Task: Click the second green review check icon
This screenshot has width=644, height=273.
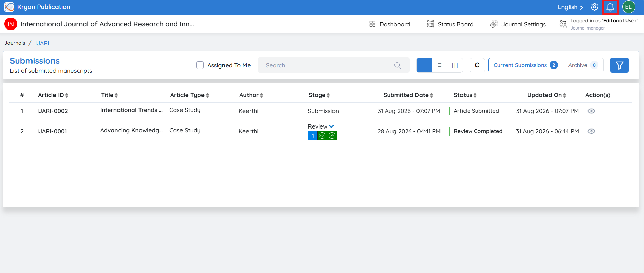Action: [x=332, y=136]
